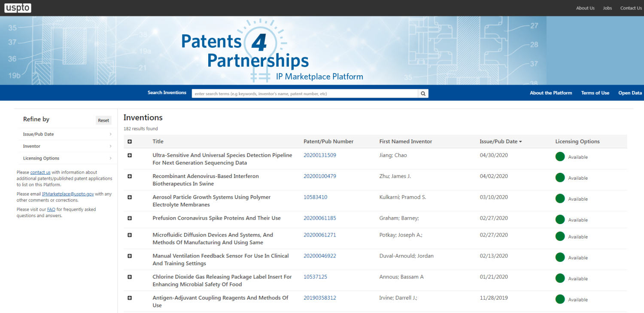644x313 pixels.
Task: Click green Available dot for Jiang; Chao row
Action: (560, 156)
